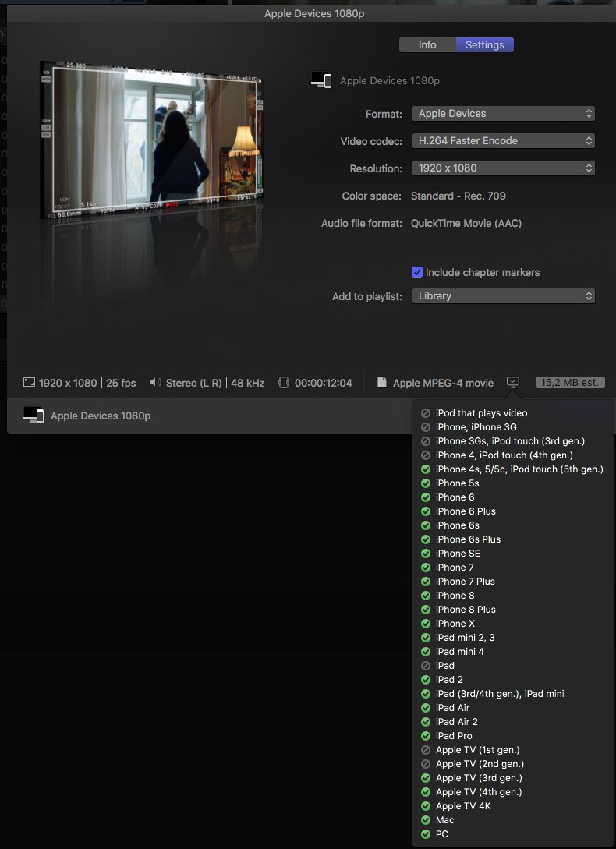Click the iPhone 8 row text
The image size is (616, 849).
coord(455,595)
